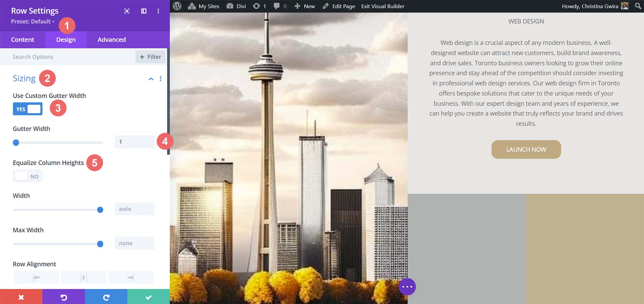Open the purple three-dot builder menu

pyautogui.click(x=407, y=286)
